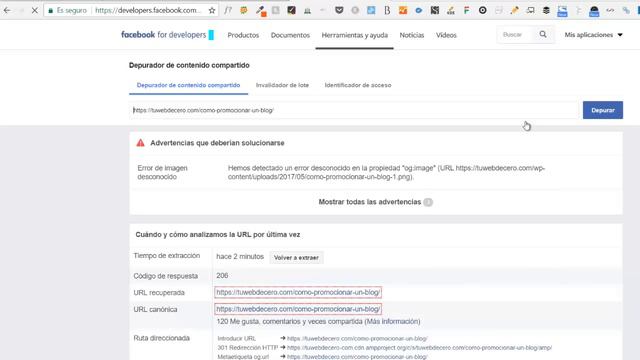Save page with the Pocket extension icon
Viewport: 640px width, 360px height.
339,10
